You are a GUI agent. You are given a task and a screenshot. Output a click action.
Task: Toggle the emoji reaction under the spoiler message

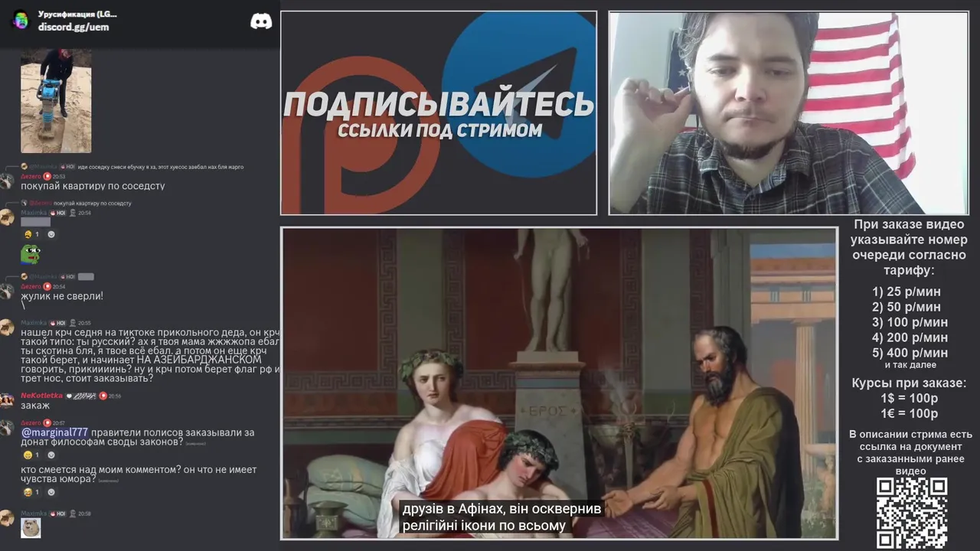(x=32, y=234)
